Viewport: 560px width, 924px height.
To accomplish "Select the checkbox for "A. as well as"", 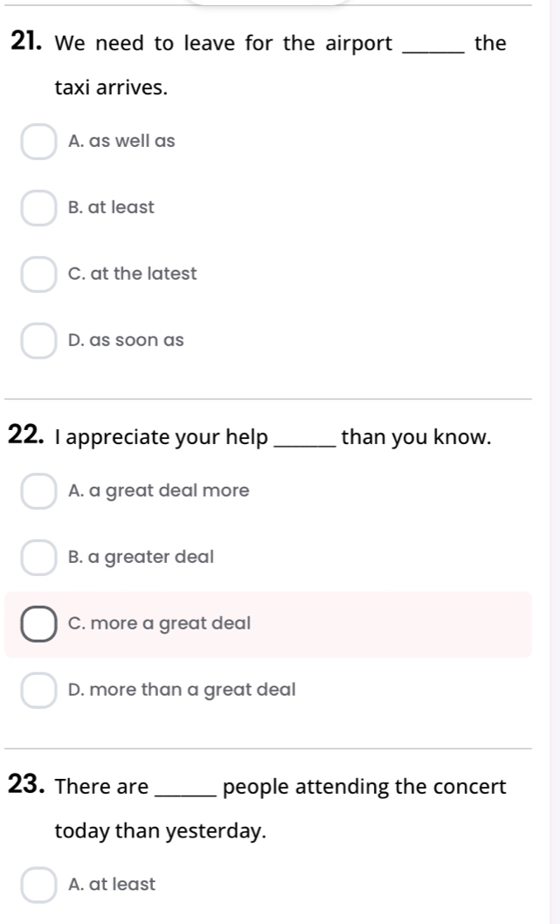I will pyautogui.click(x=38, y=142).
